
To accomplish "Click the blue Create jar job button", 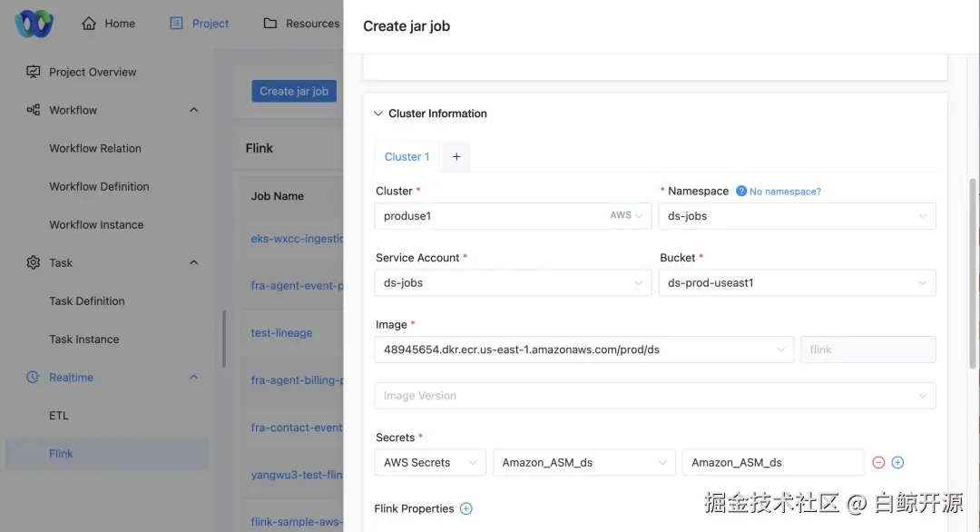I will point(294,92).
